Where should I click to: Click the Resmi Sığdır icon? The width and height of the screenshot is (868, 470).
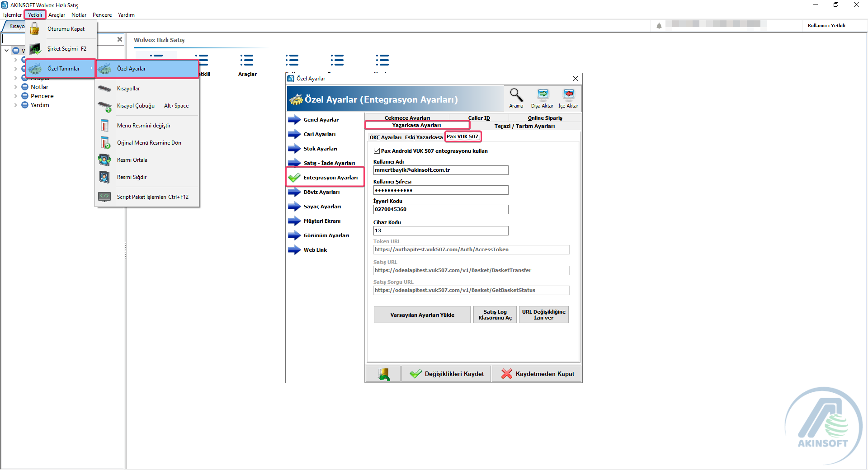(x=104, y=177)
